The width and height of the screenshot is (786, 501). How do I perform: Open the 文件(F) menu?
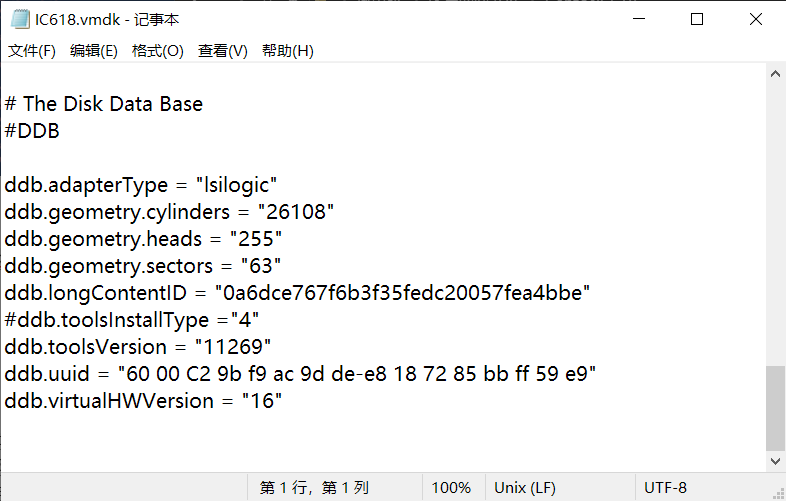pos(32,51)
